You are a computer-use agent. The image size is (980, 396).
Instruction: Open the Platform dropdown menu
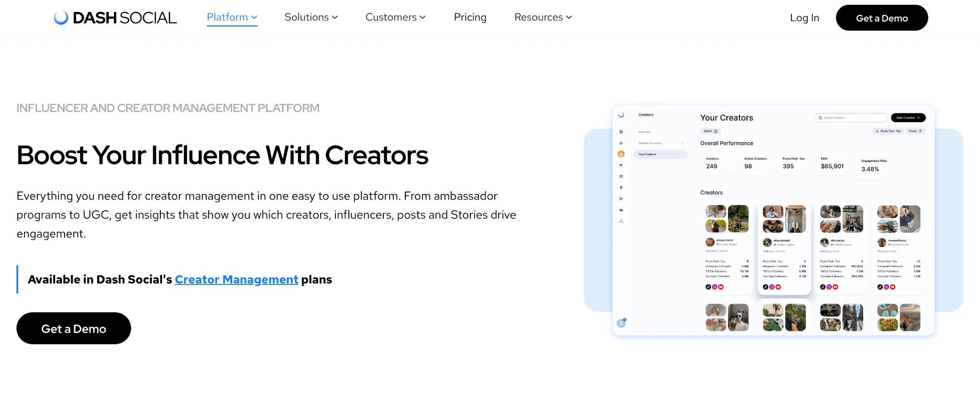(232, 17)
